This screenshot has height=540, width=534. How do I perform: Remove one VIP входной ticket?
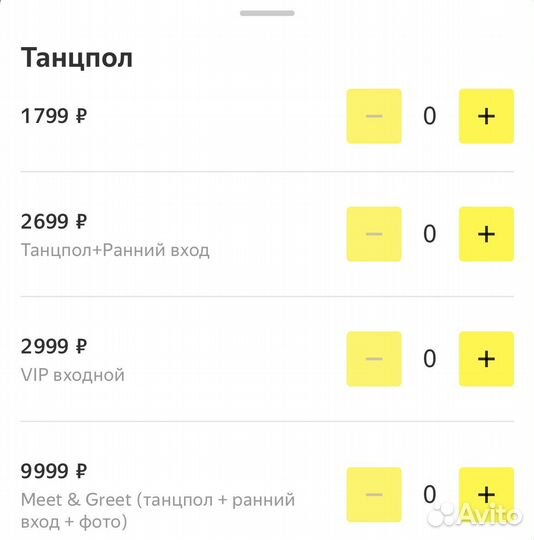coord(374,359)
